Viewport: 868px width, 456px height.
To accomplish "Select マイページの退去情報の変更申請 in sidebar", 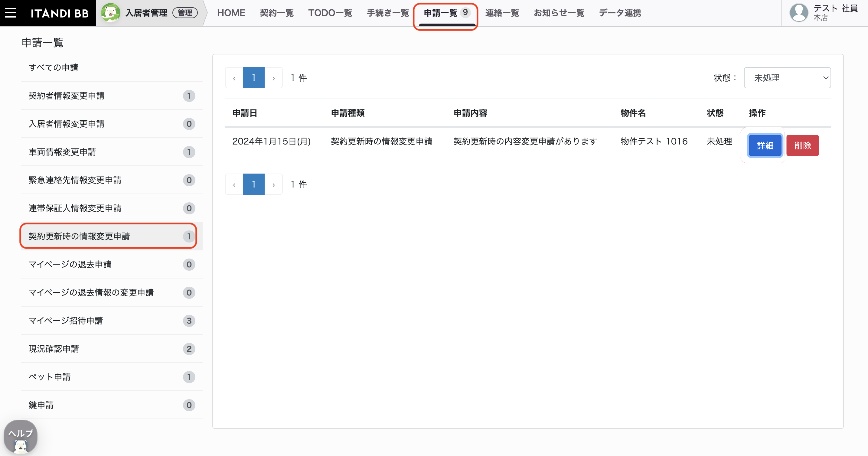I will tap(112, 292).
